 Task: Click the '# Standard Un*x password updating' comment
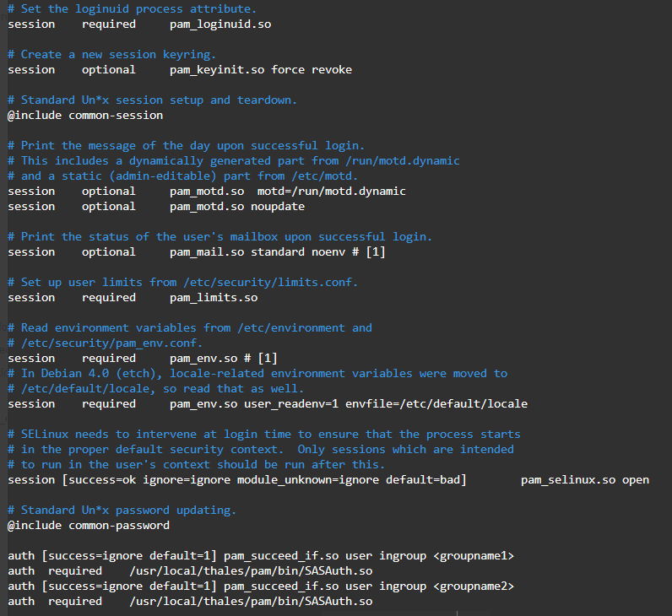tap(122, 510)
